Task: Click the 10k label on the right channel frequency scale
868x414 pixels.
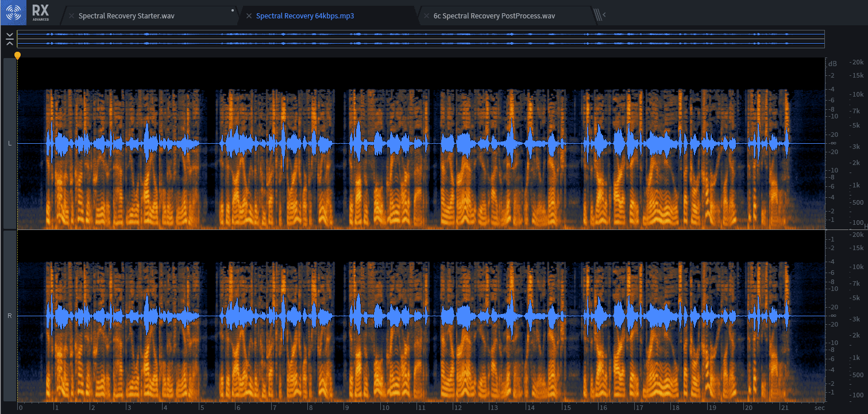Action: 857,267
